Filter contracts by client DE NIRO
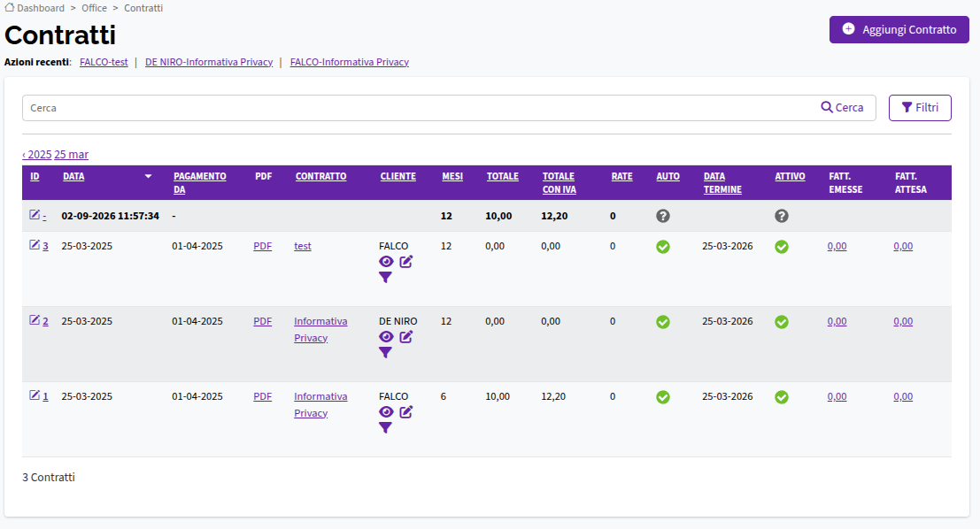The height and width of the screenshot is (529, 980). pyautogui.click(x=386, y=353)
